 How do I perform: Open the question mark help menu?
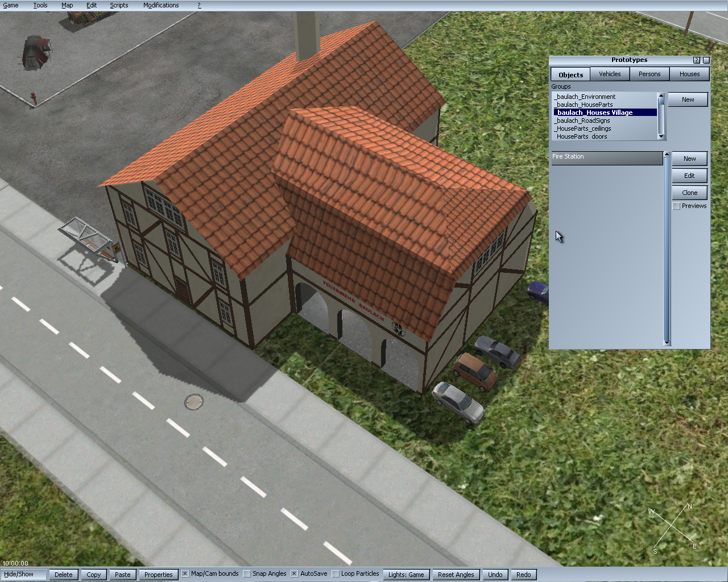tap(199, 5)
